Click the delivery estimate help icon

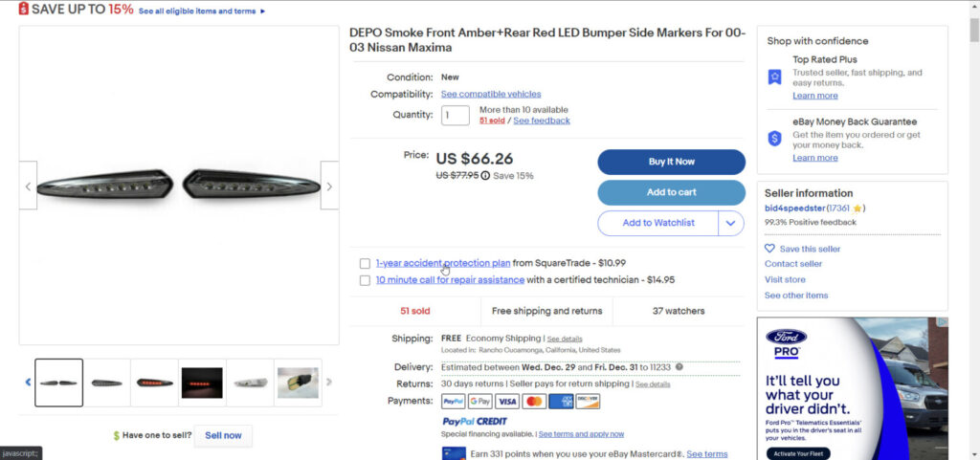tap(679, 366)
